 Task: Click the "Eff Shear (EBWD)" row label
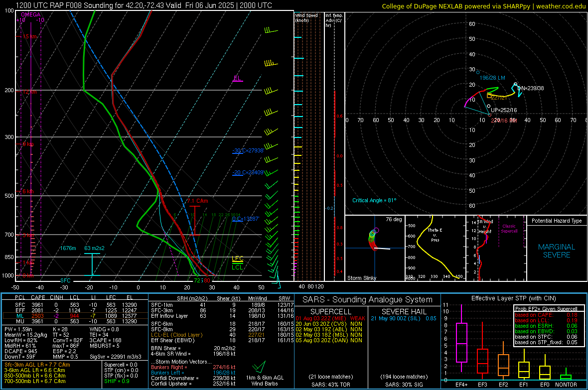tap(173, 341)
